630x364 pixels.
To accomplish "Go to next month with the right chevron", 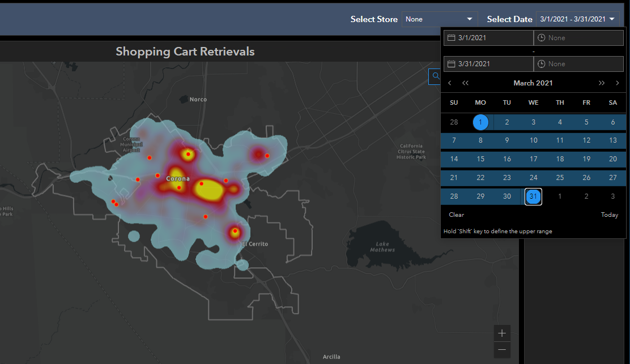I will pos(617,83).
